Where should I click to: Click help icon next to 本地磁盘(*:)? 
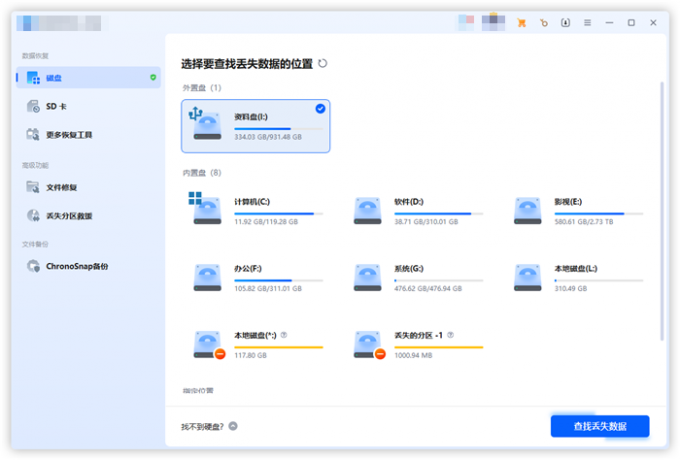pyautogui.click(x=284, y=335)
